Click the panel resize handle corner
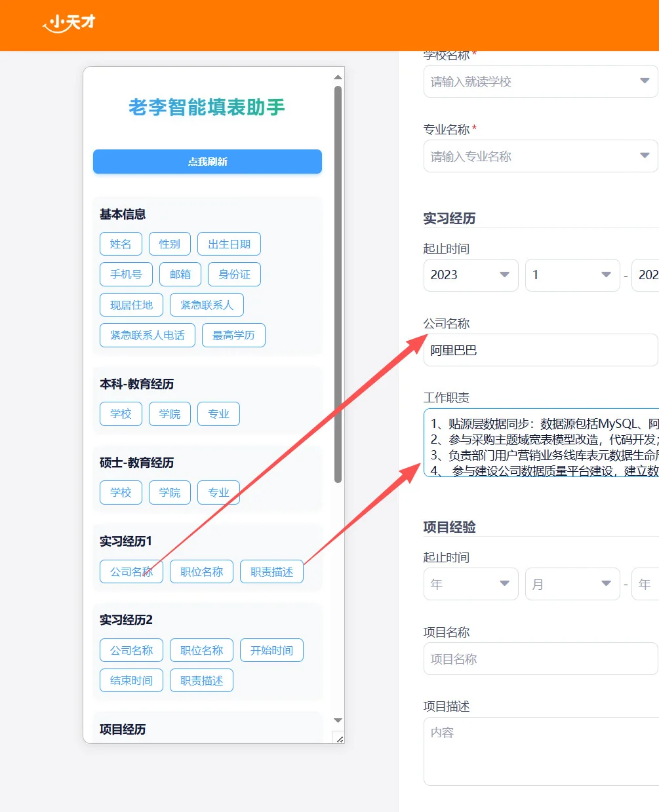Image resolution: width=659 pixels, height=812 pixels. pos(338,737)
